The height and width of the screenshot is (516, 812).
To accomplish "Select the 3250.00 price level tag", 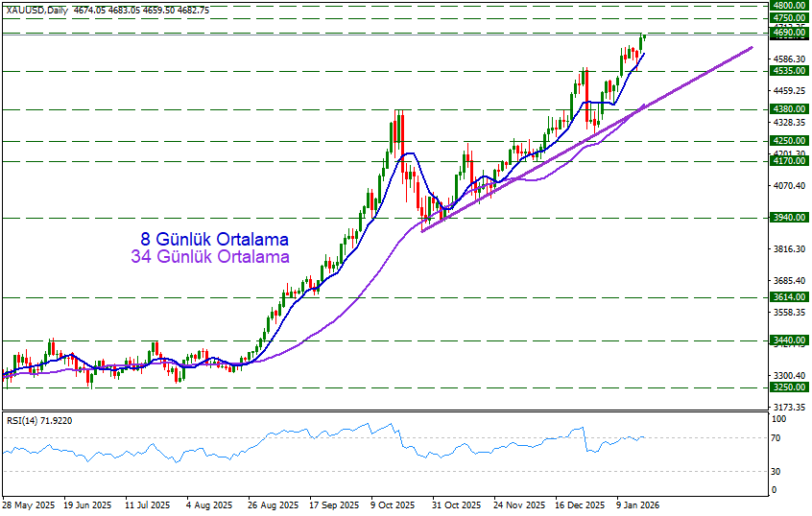I will coord(788,387).
